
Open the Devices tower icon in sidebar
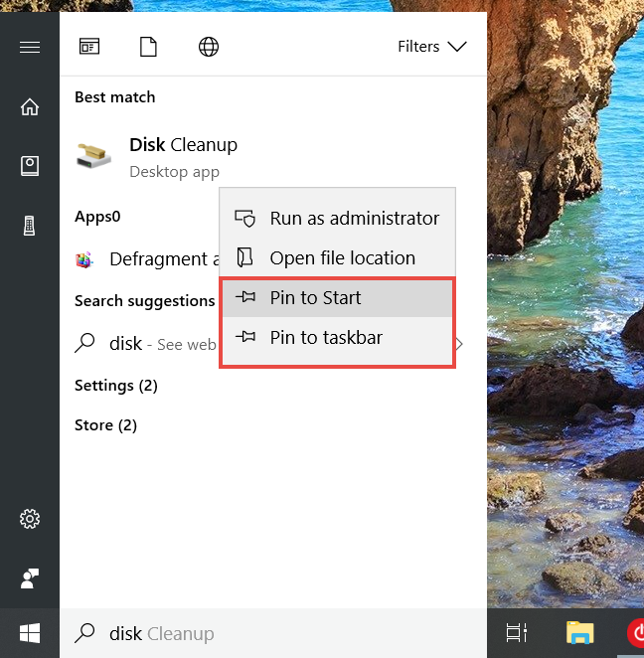click(30, 226)
